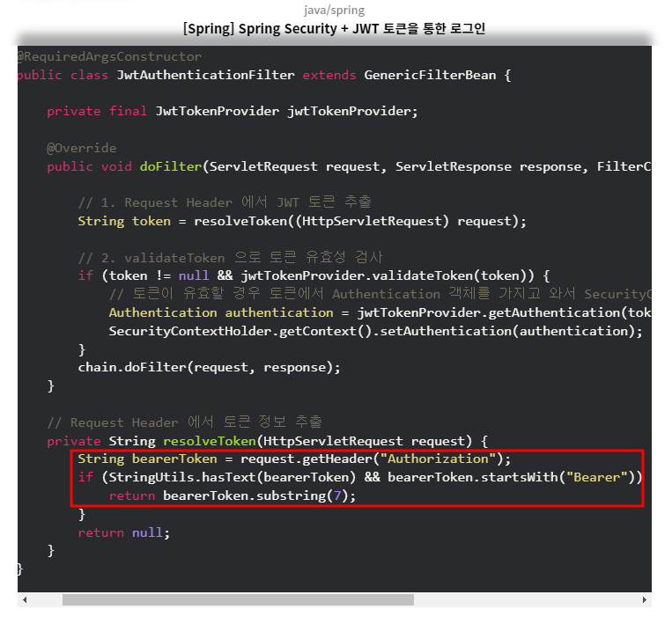Grab the horizontal scrollbar thumb
Viewport: 672px width, 624px height.
point(238,599)
